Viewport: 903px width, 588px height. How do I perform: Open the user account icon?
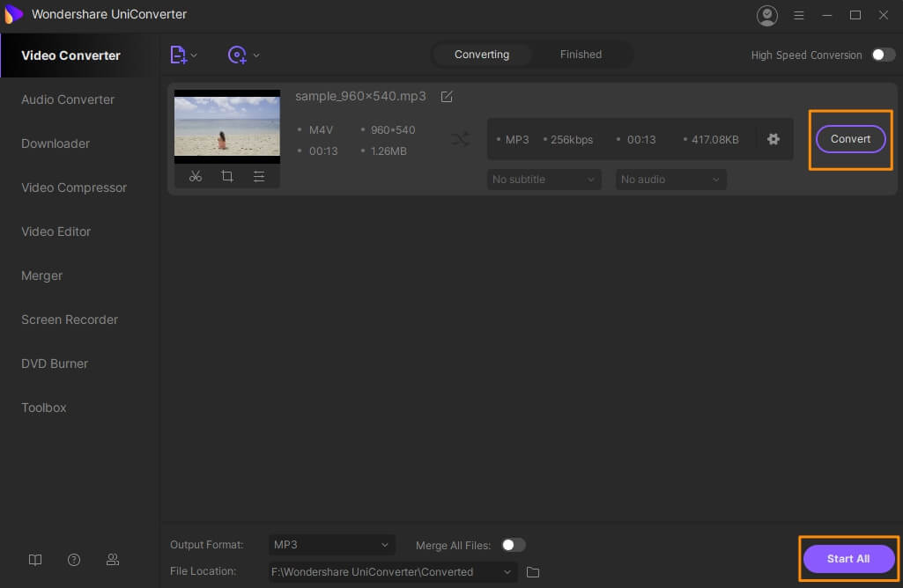tap(767, 15)
